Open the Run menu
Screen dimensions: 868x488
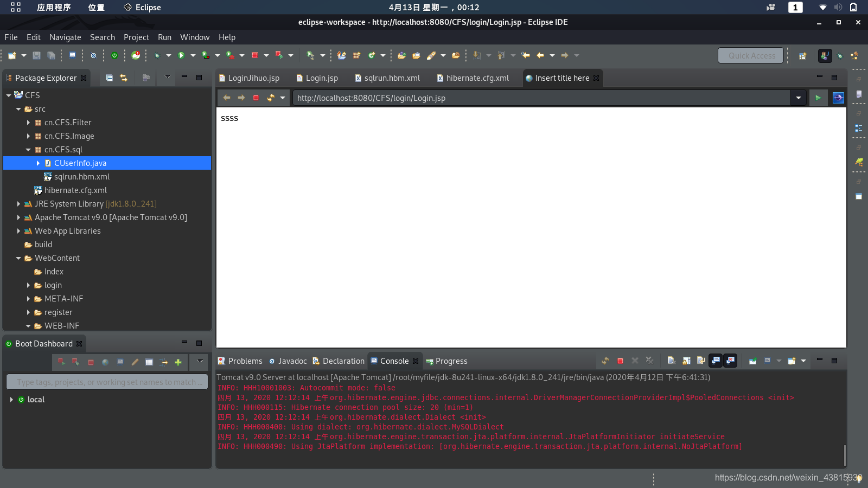tap(164, 37)
